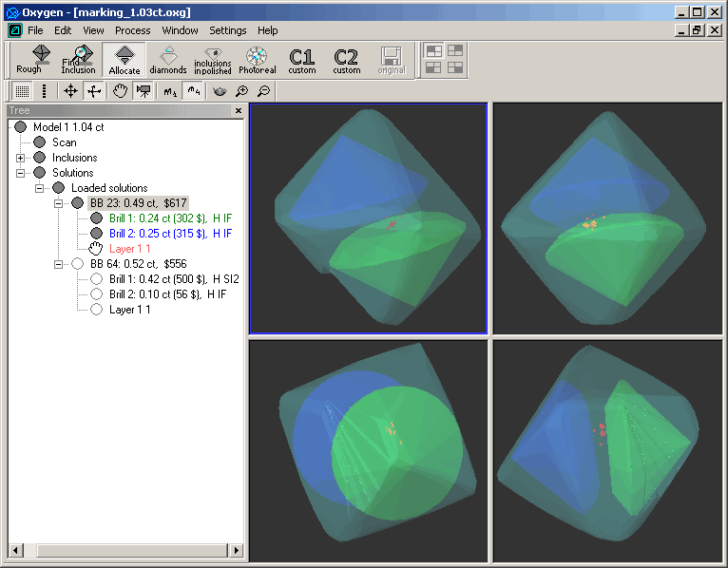
Task: Collapse the Solutions tree node
Action: pyautogui.click(x=21, y=173)
